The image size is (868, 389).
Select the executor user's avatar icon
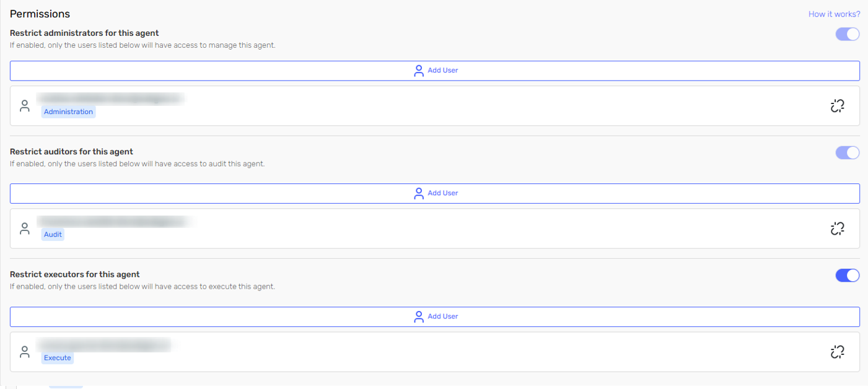click(x=25, y=351)
